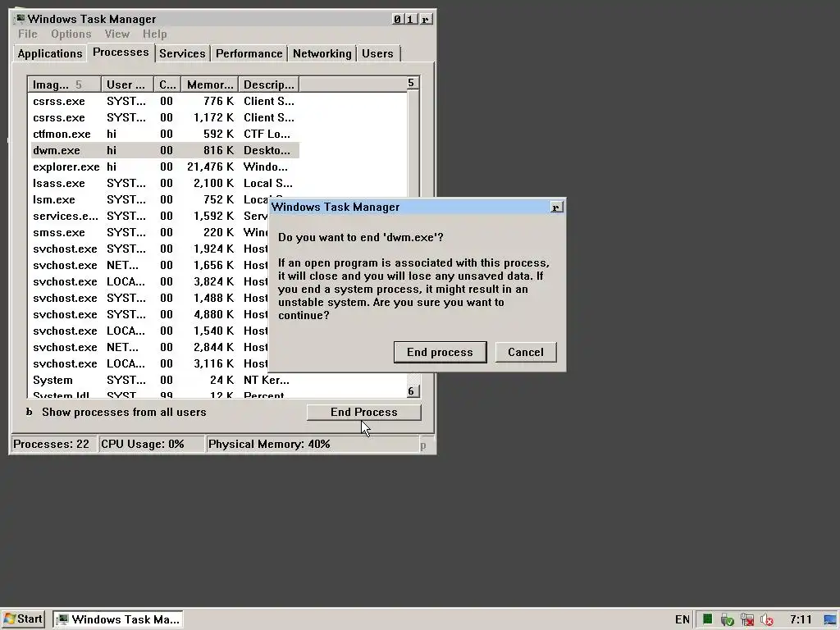Select Windows Task Ma... taskbar button
840x630 pixels.
pos(118,619)
